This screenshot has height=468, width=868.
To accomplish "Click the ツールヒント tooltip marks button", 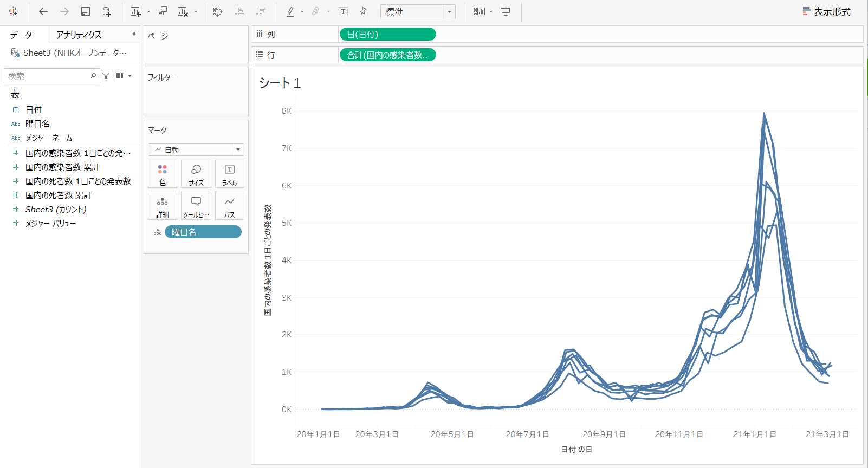I will point(196,206).
